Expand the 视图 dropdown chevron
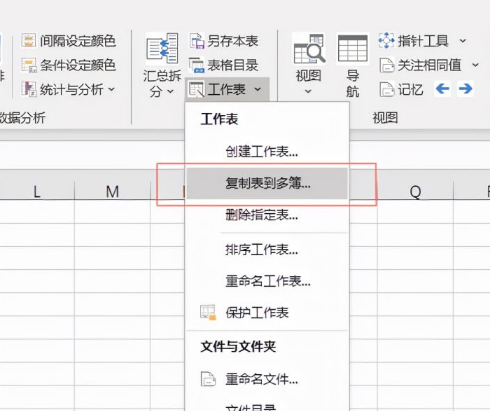The image size is (490, 411). point(309,91)
